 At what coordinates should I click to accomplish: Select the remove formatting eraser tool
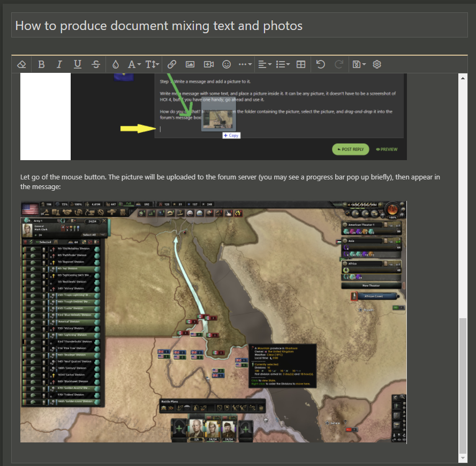(21, 64)
